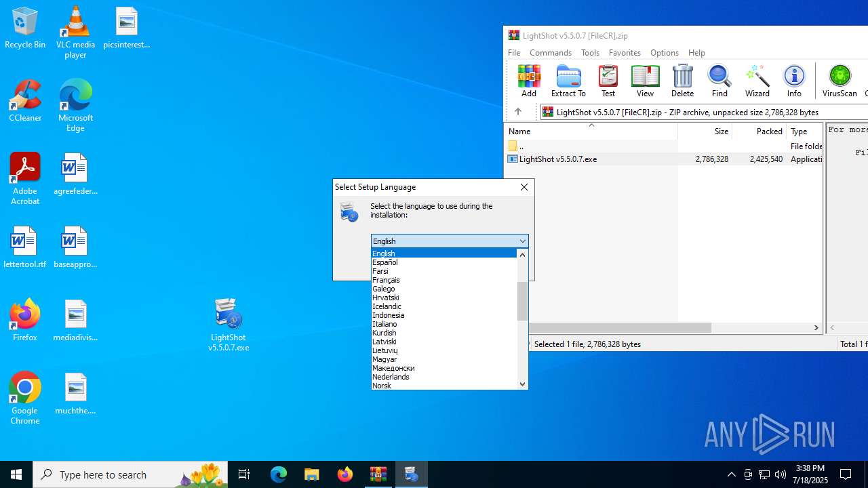Click the Delete trash can icon in WinRAR
The image size is (868, 488).
682,81
